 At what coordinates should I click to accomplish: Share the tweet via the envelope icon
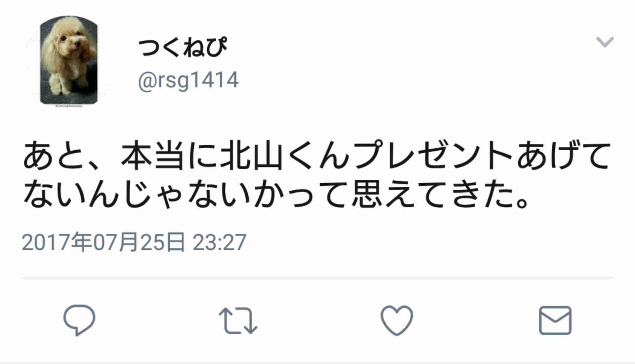pyautogui.click(x=555, y=320)
